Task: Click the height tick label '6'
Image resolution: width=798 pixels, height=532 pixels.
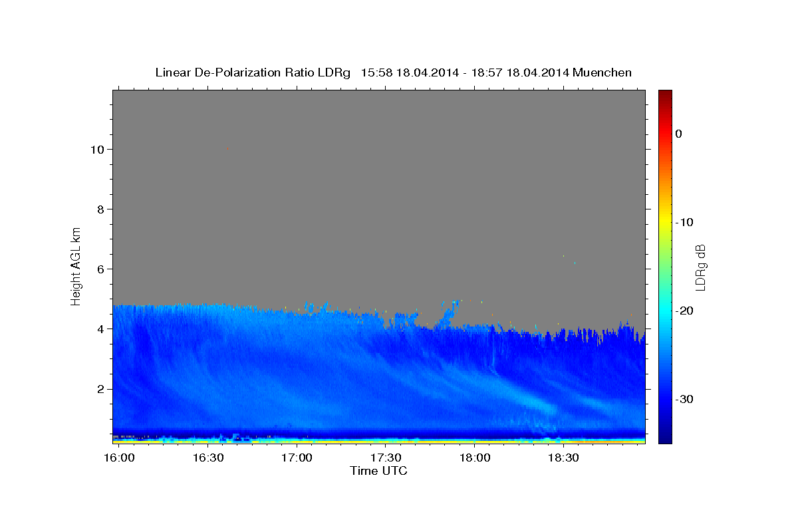Action: pos(100,269)
